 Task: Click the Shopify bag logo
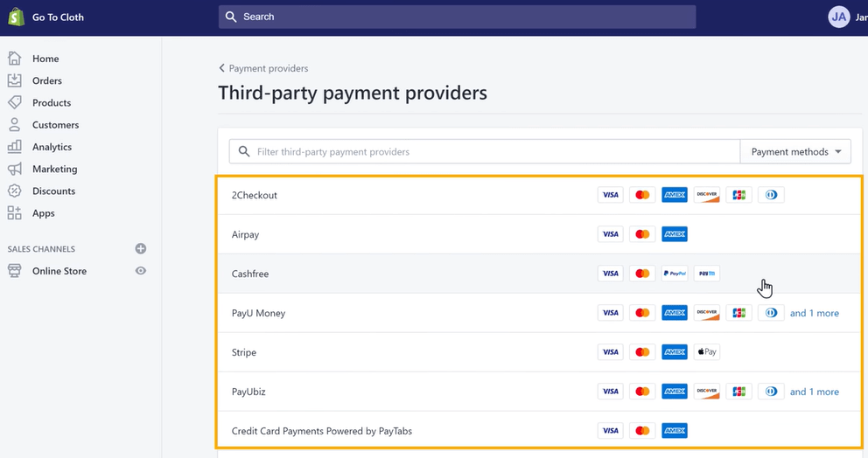tap(16, 17)
